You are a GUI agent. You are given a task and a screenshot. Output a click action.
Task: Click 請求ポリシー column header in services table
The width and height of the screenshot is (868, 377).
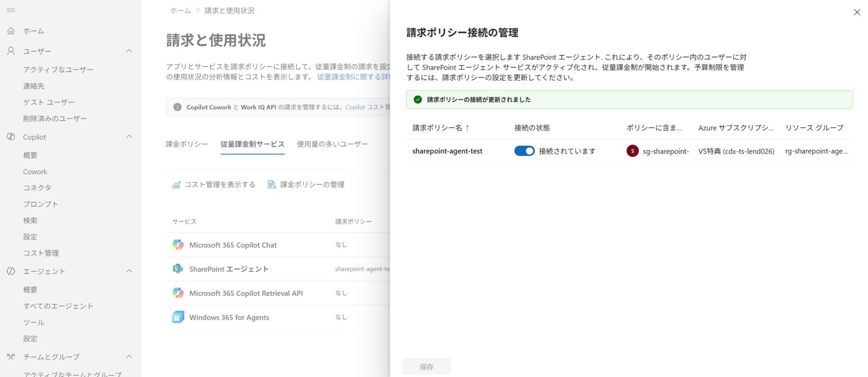tap(354, 222)
